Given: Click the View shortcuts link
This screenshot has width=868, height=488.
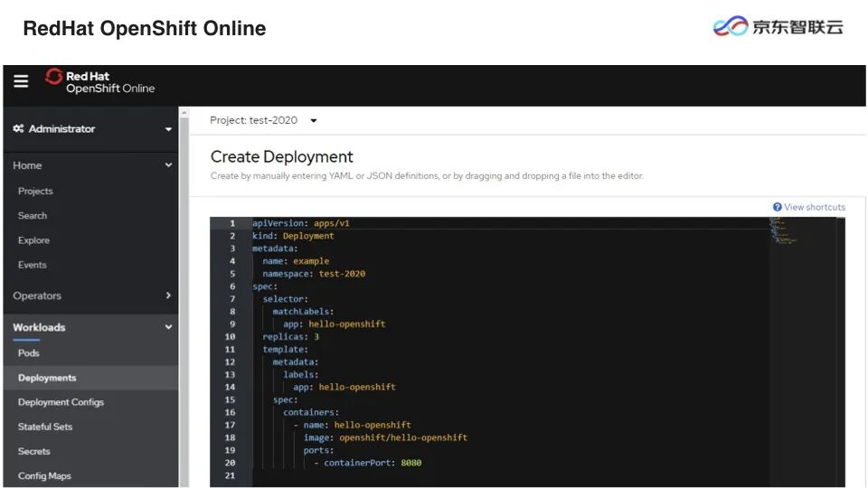Looking at the screenshot, I should click(815, 207).
